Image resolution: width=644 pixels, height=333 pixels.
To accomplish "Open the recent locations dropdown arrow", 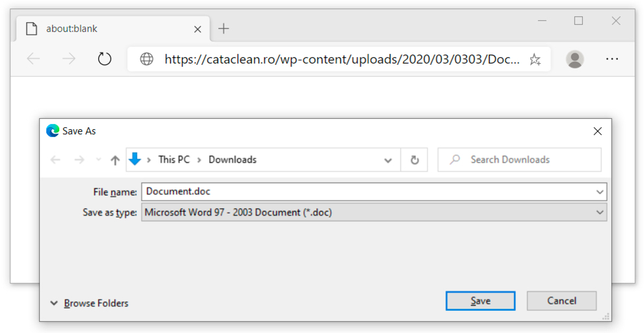I will pyautogui.click(x=98, y=160).
